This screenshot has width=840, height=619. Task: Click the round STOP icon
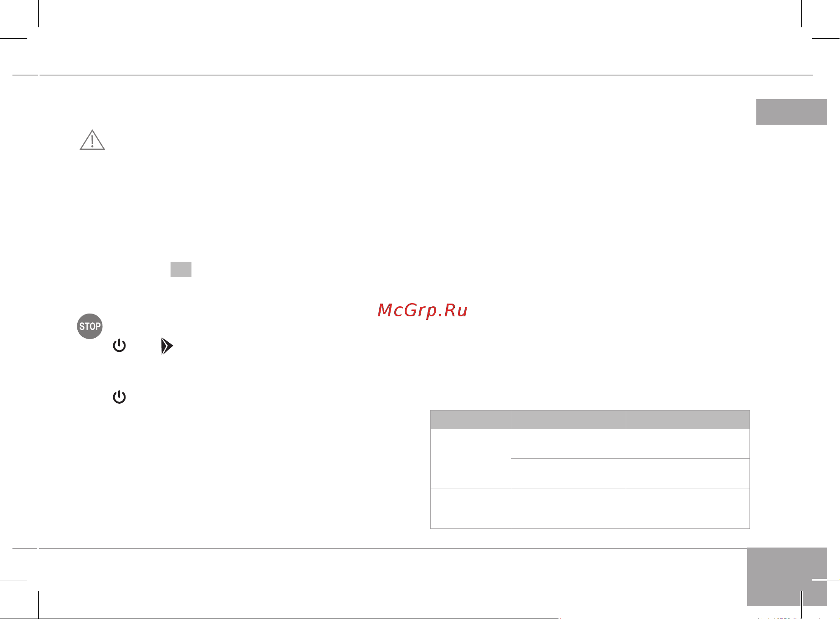point(90,326)
